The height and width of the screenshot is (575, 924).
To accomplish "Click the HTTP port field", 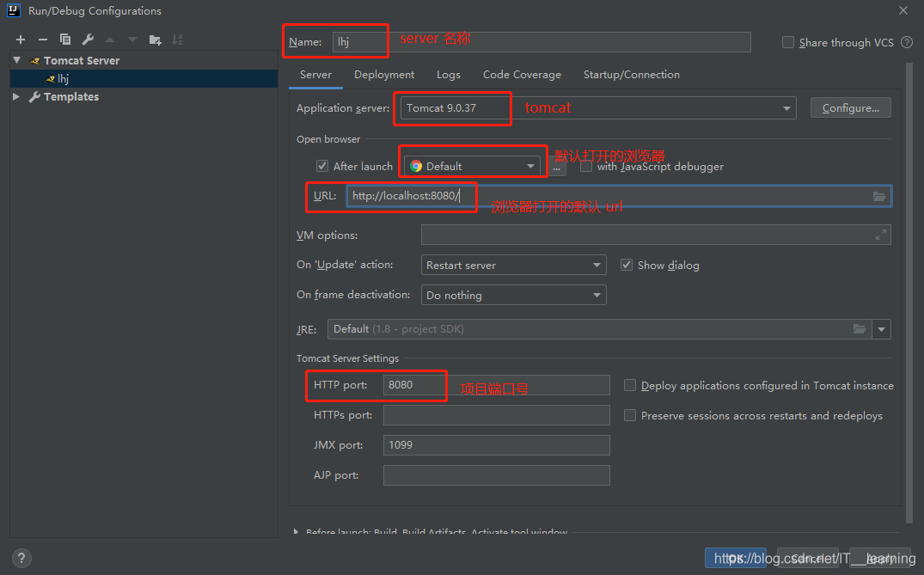I will (x=496, y=385).
